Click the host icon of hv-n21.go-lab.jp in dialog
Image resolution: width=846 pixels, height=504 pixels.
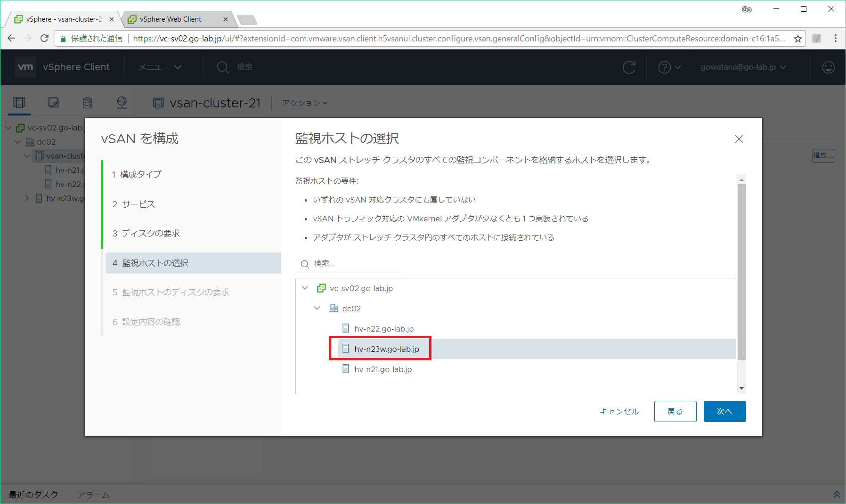coord(346,369)
